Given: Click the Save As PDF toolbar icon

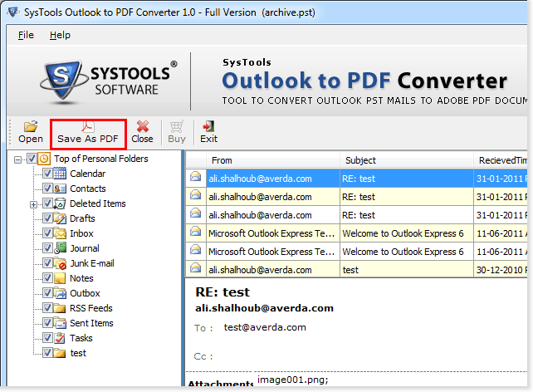Looking at the screenshot, I should 87,126.
